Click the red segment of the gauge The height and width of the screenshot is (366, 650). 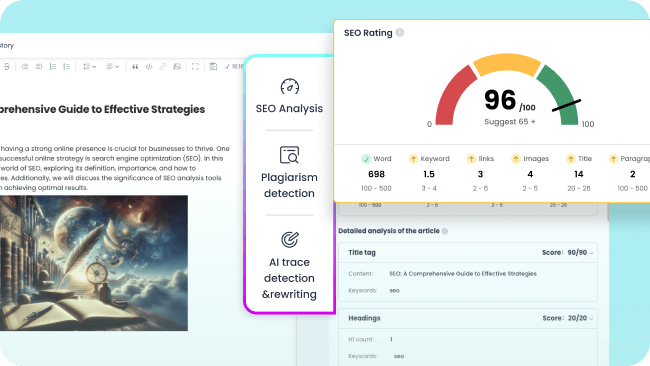(454, 96)
